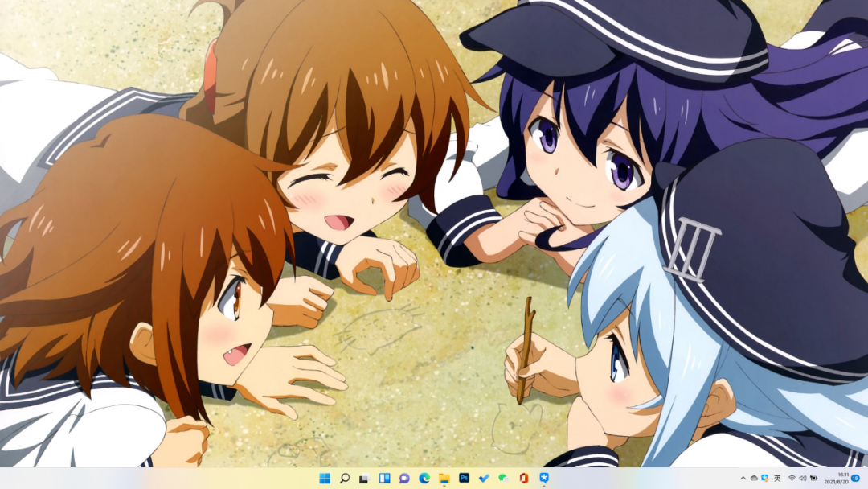Open the OneDrive cloud tray icon

coord(754,478)
